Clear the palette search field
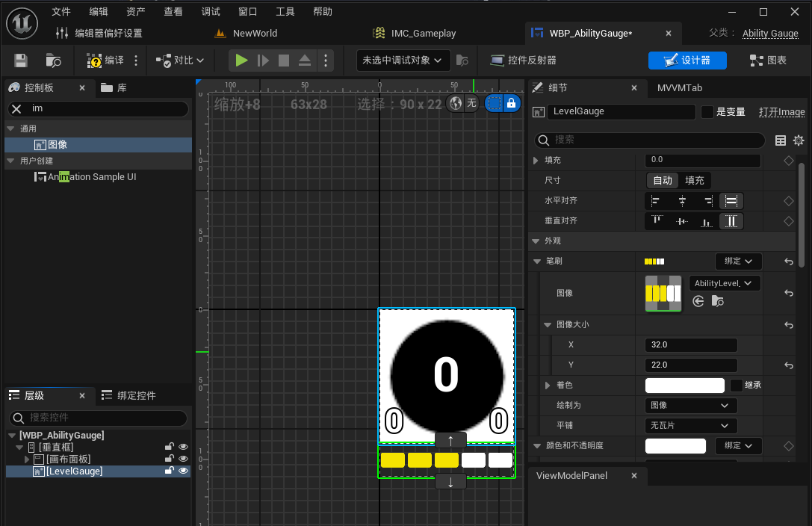The image size is (812, 526). pyautogui.click(x=16, y=109)
